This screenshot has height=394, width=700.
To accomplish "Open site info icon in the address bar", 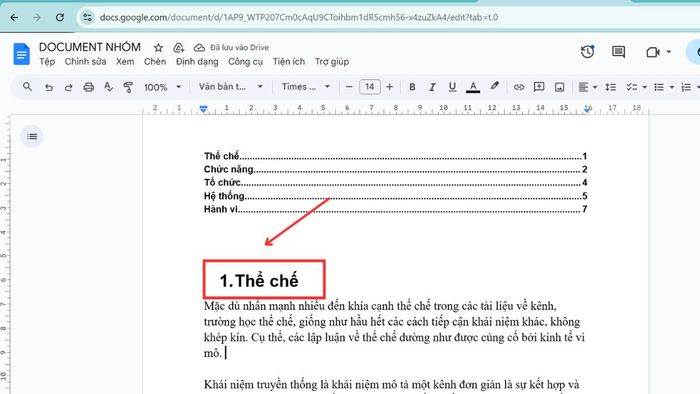I will [87, 17].
